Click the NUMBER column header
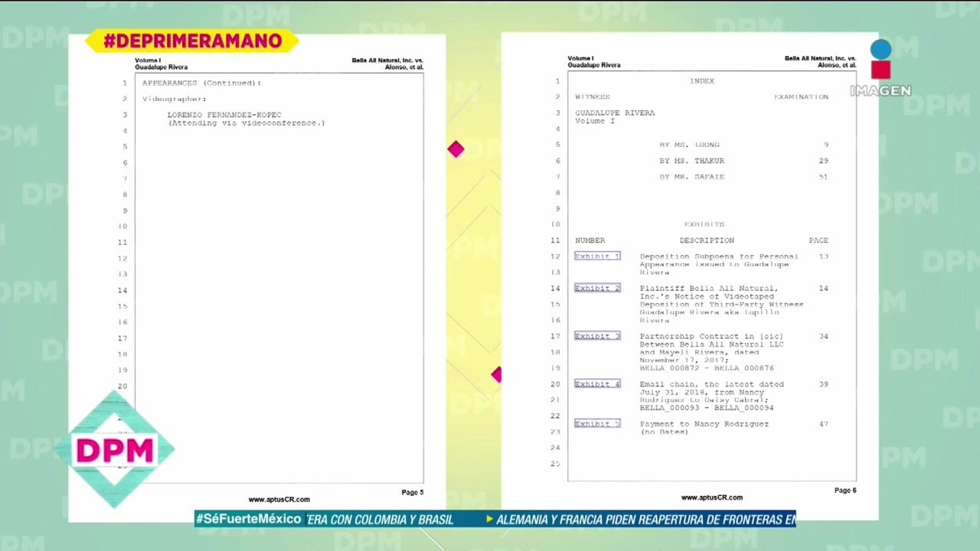This screenshot has height=551, width=980. 590,240
